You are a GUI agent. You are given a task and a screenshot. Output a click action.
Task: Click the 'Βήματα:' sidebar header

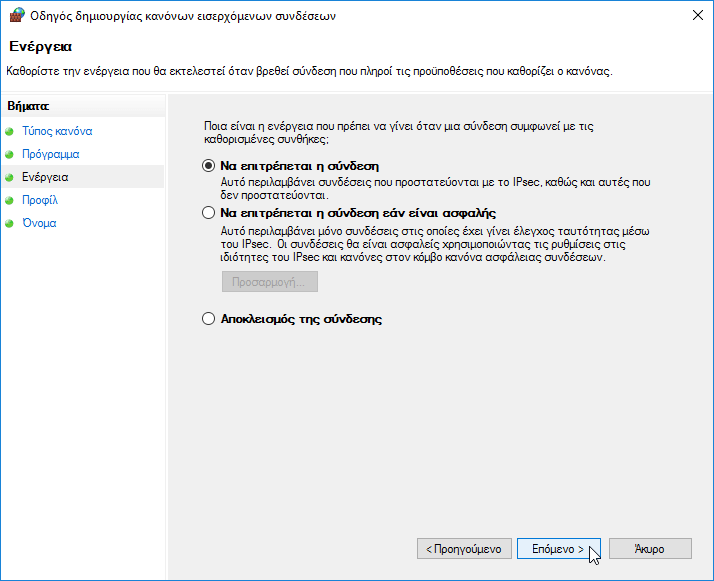28,106
